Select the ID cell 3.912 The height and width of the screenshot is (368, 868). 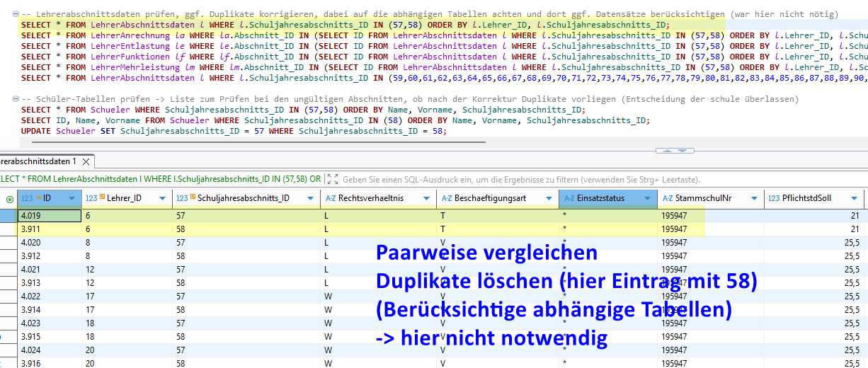click(50, 255)
